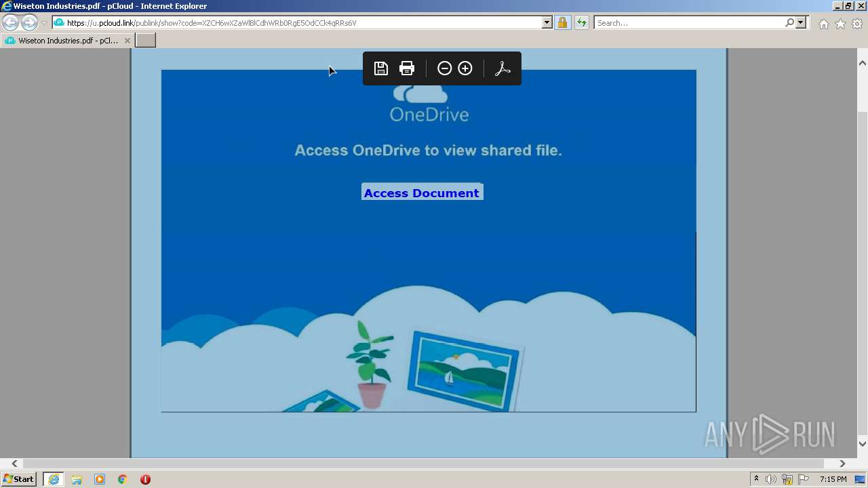Close the Wiseton Industries.pdf tab
The height and width of the screenshot is (488, 868).
click(127, 41)
